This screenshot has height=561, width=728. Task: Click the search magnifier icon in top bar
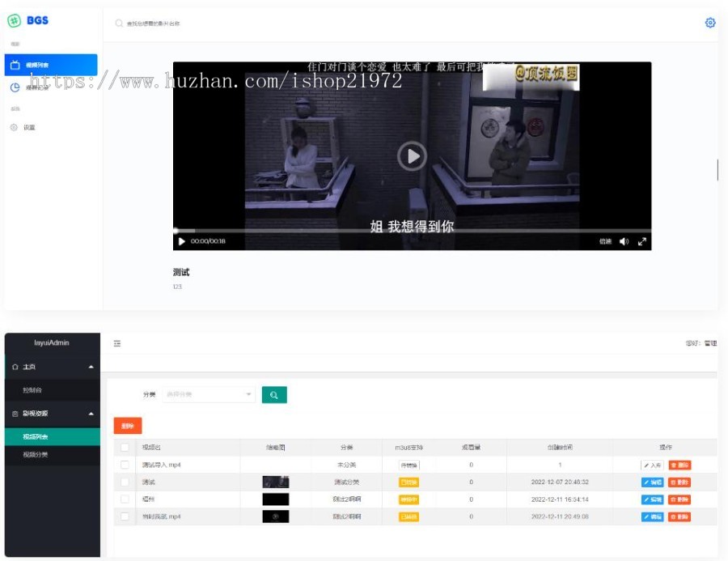tap(119, 23)
